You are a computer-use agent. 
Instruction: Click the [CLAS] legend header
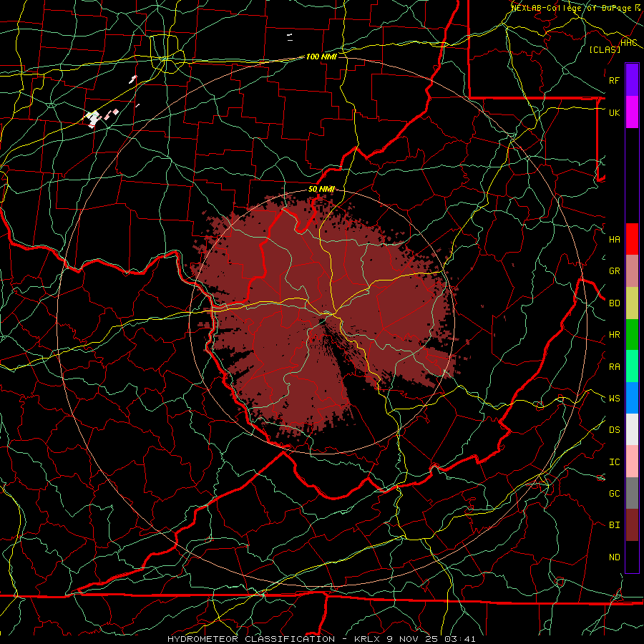point(605,49)
